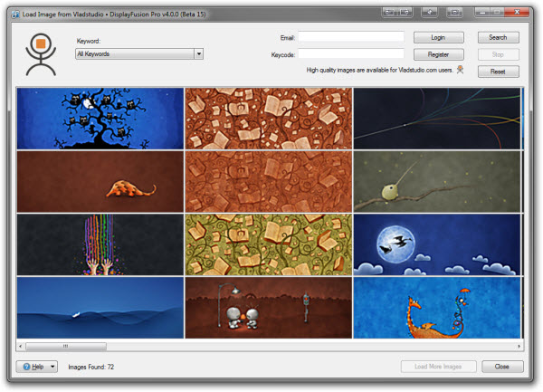543x392 pixels.
Task: Choose the witches flying past moon thumbnail
Action: (437, 244)
